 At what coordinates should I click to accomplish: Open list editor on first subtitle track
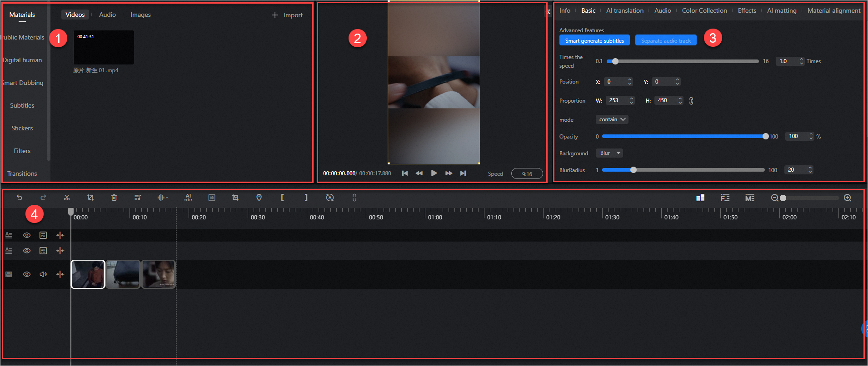click(x=43, y=235)
